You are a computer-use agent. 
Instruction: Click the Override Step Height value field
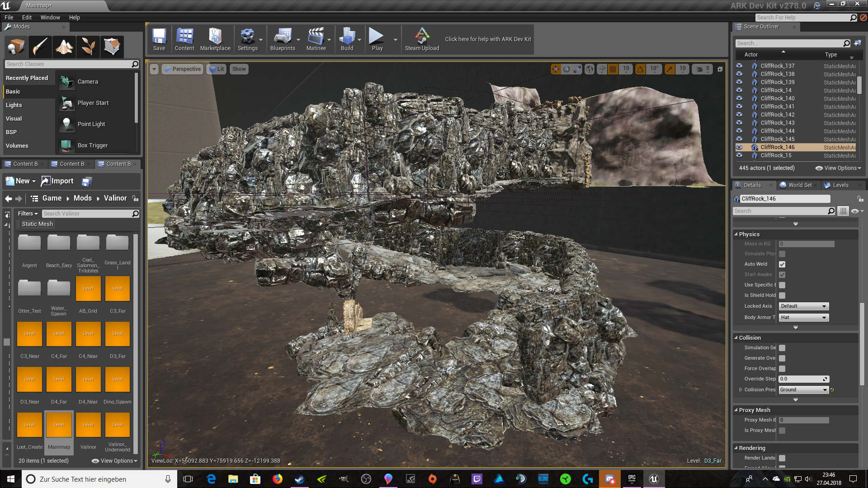point(804,379)
